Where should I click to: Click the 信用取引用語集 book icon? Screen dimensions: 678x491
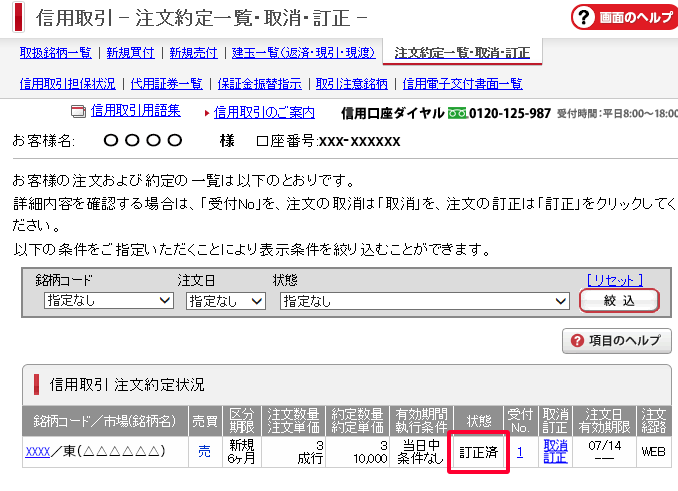[78, 112]
